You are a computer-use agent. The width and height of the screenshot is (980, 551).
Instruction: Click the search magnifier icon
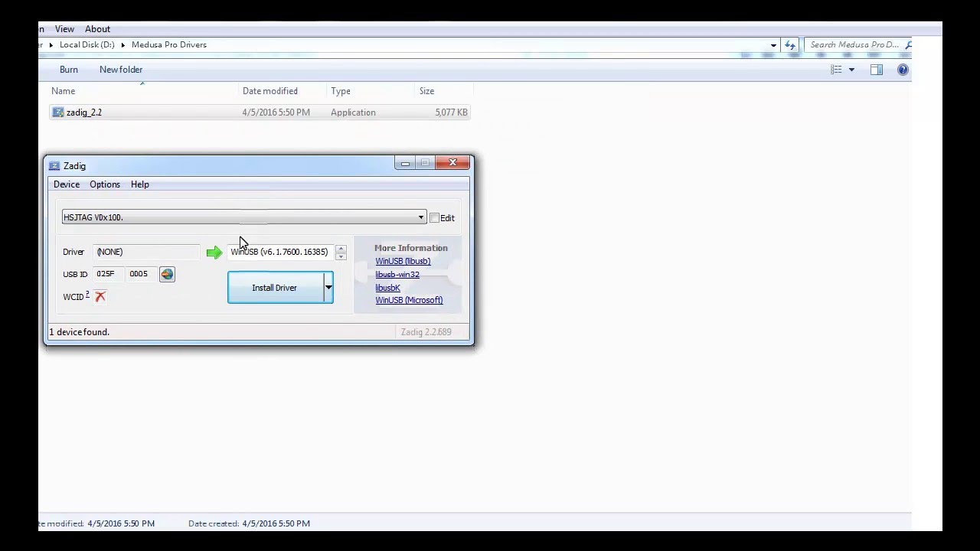[909, 45]
